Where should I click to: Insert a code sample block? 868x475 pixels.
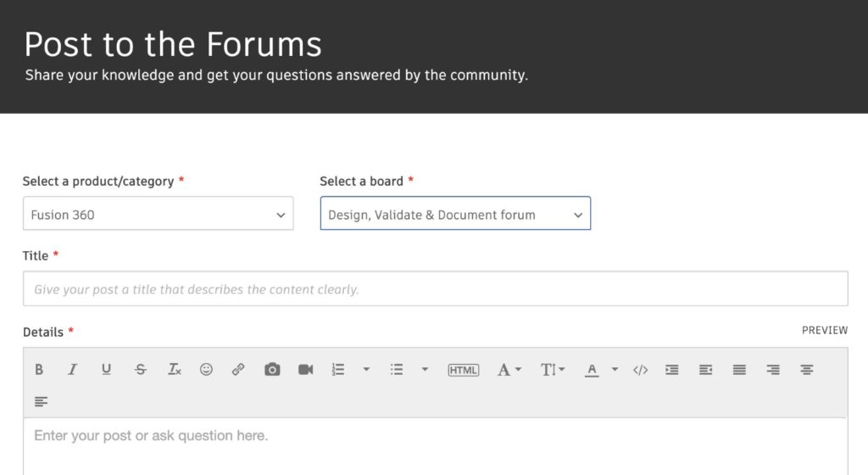click(641, 370)
